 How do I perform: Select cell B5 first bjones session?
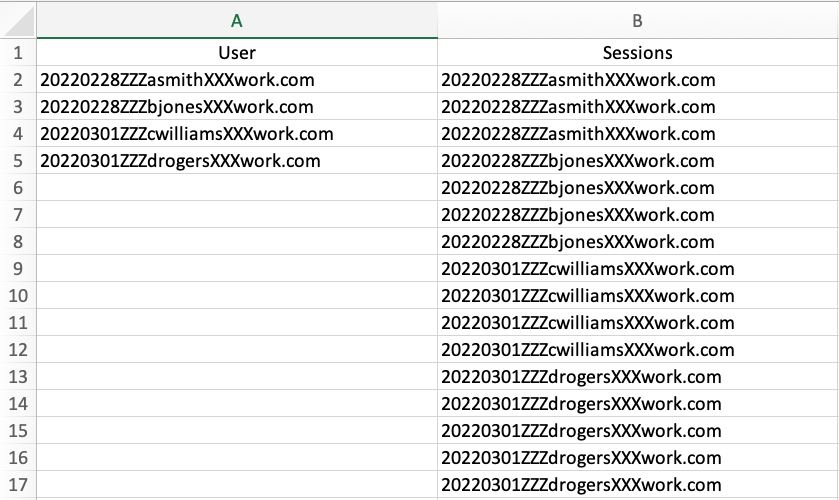[578, 161]
